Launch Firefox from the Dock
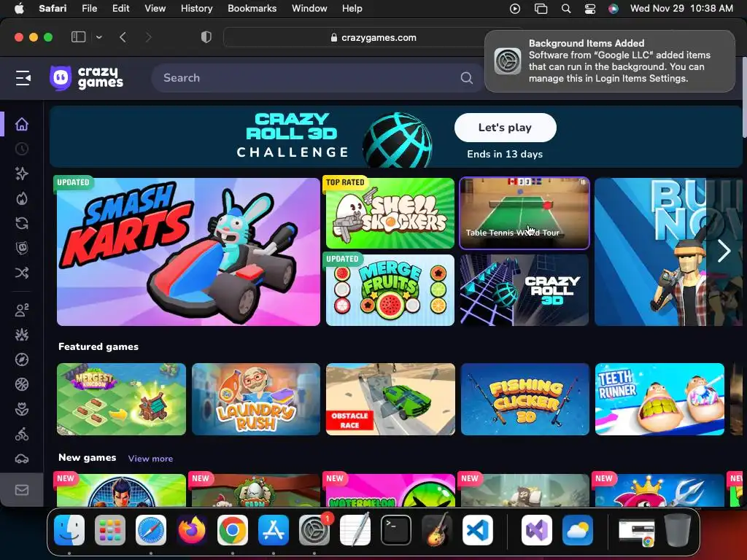The width and height of the screenshot is (747, 560). pos(192,530)
